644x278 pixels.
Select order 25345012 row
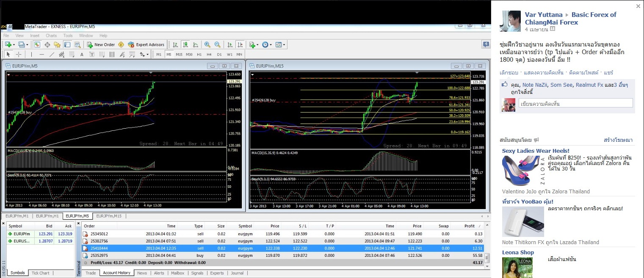click(x=284, y=234)
